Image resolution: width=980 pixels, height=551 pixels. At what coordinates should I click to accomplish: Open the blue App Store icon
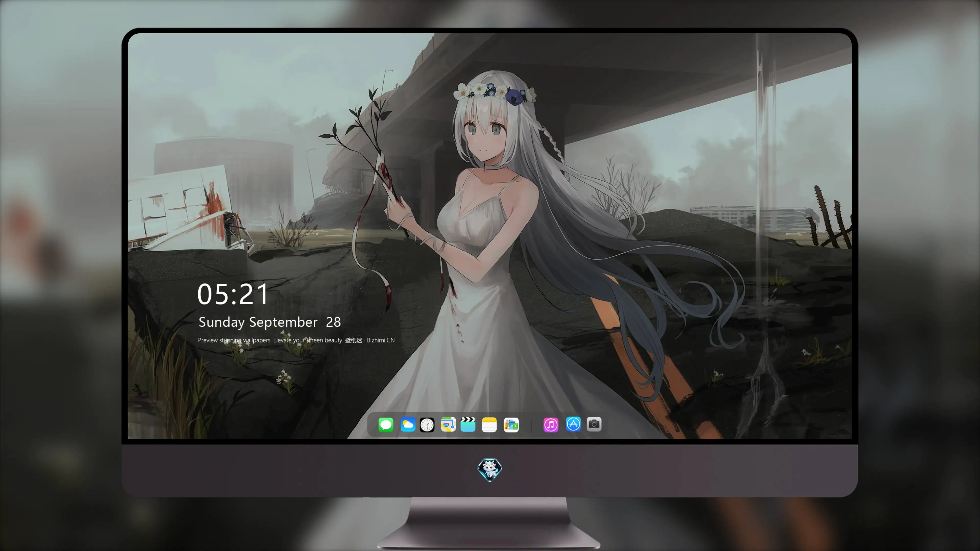[573, 424]
